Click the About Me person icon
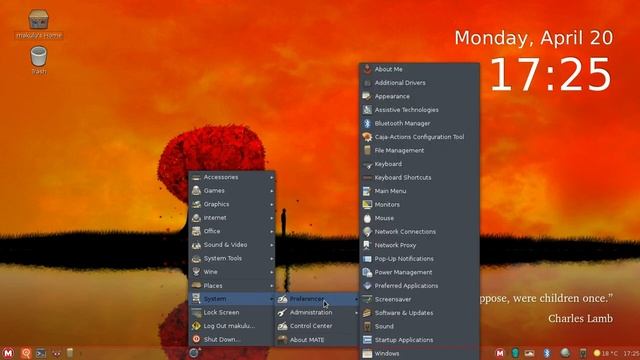The width and height of the screenshot is (640, 360). pyautogui.click(x=367, y=69)
